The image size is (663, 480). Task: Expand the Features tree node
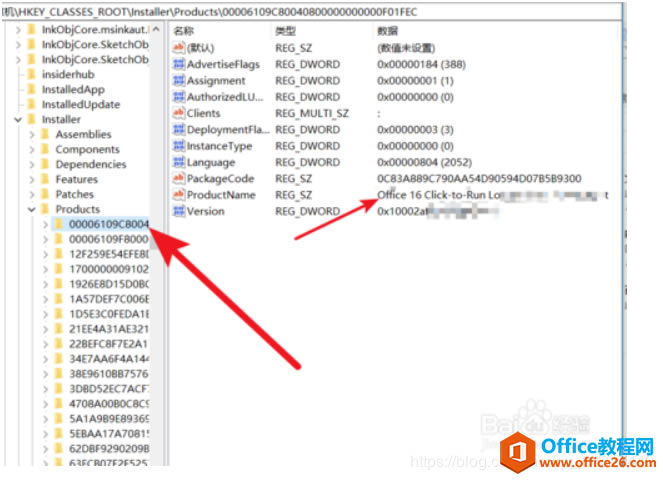pos(32,179)
